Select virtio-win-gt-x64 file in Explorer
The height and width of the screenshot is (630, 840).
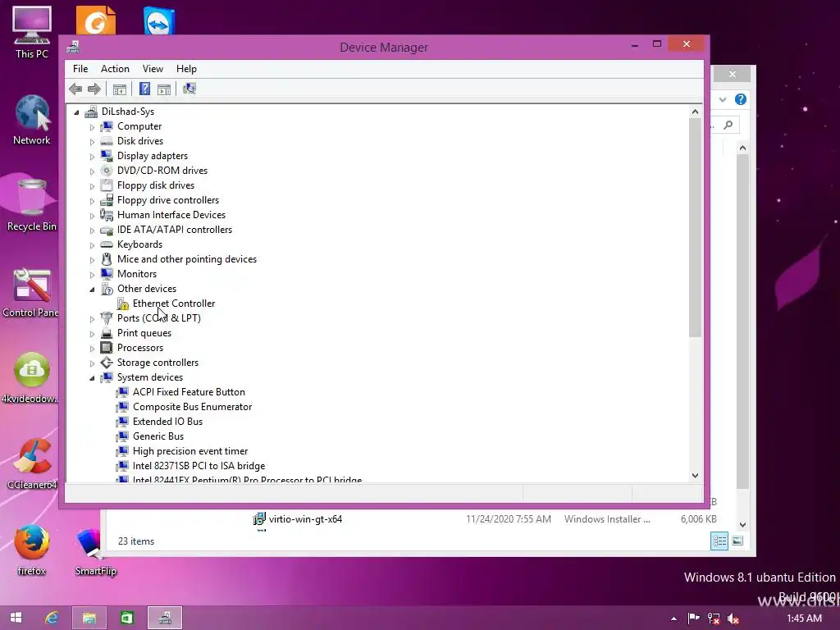pos(305,518)
